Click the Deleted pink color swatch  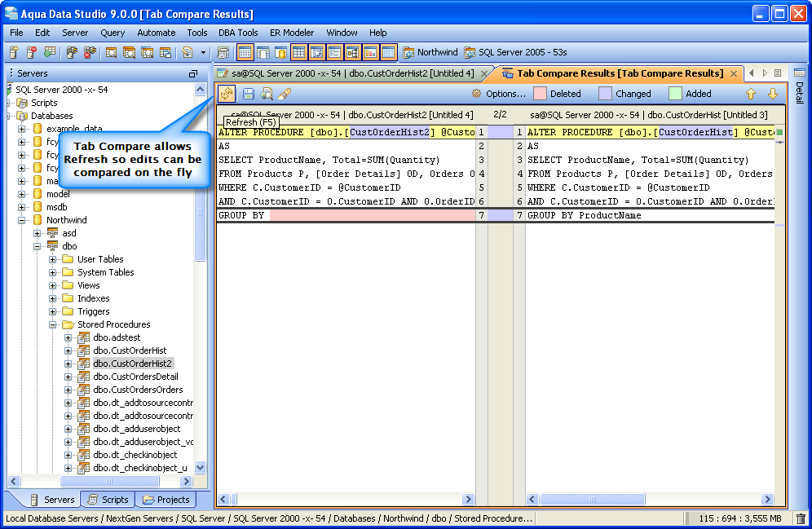(540, 94)
